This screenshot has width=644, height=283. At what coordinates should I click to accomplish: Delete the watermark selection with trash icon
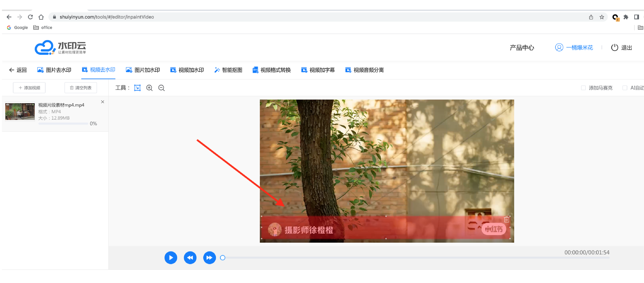507,220
